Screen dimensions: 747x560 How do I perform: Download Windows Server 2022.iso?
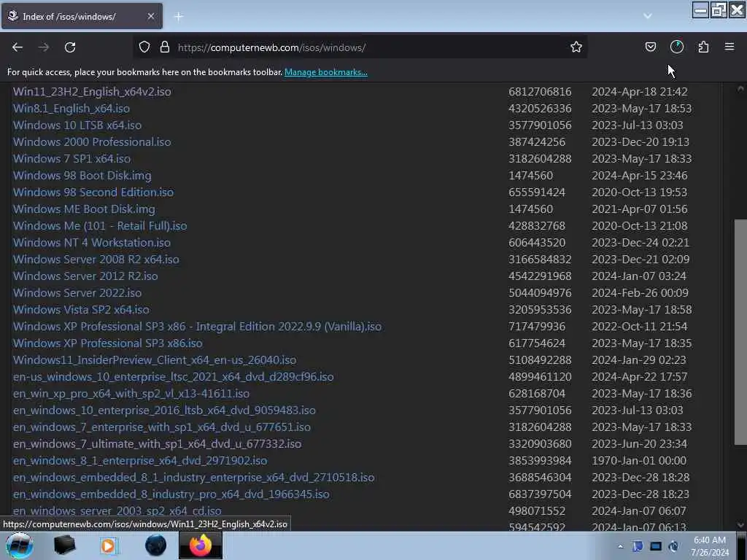point(77,292)
